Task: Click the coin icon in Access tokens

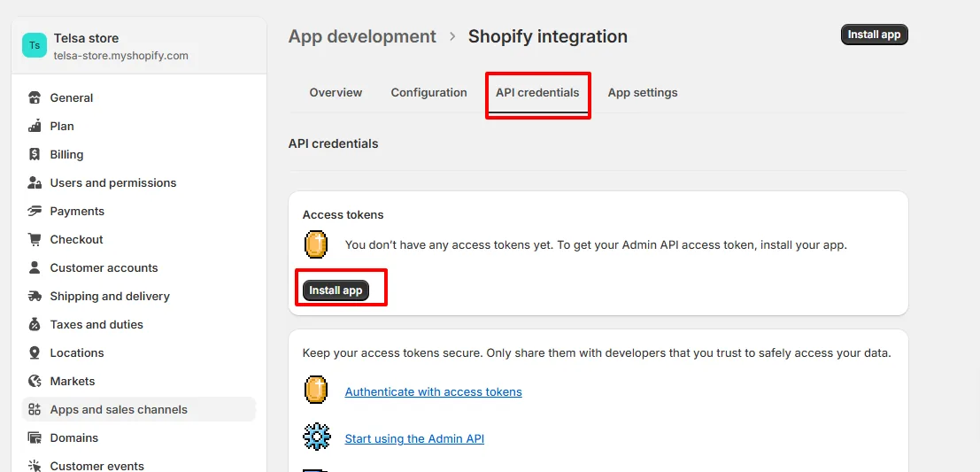Action: point(316,244)
